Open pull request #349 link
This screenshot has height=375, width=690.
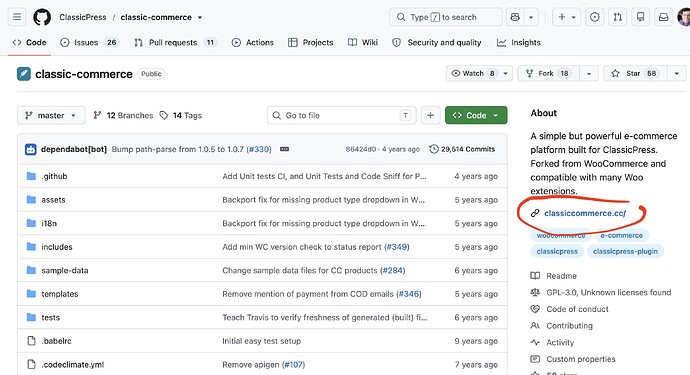[396, 247]
